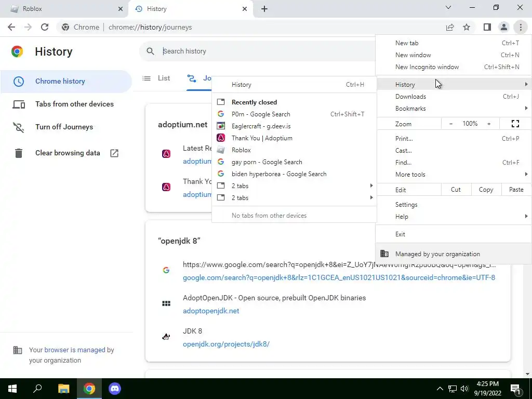Expand the Help submenu

click(454, 217)
